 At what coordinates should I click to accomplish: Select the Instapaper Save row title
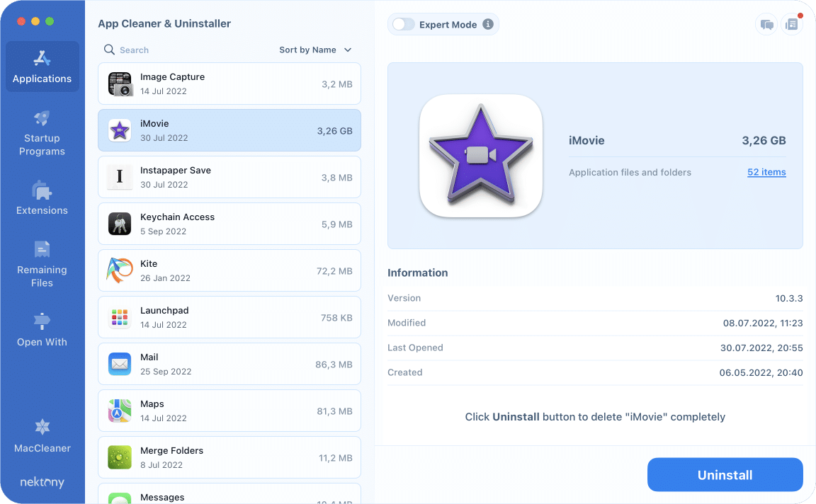pyautogui.click(x=176, y=170)
